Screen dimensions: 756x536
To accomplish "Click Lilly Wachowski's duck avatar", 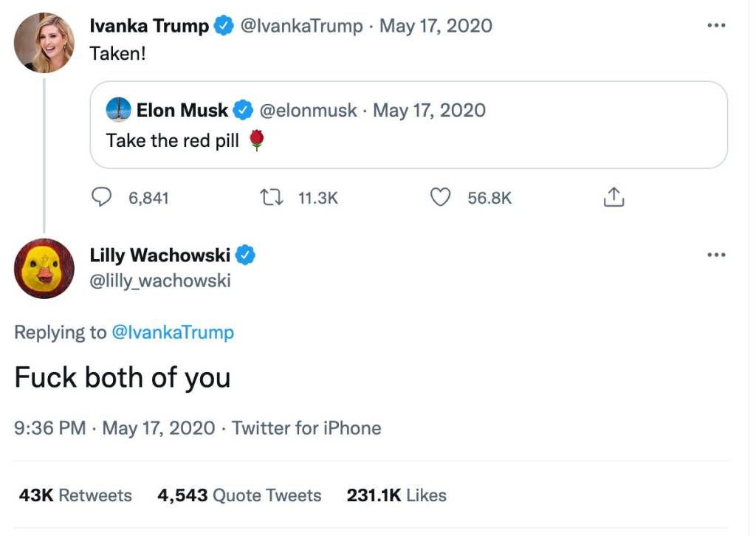I will [44, 269].
